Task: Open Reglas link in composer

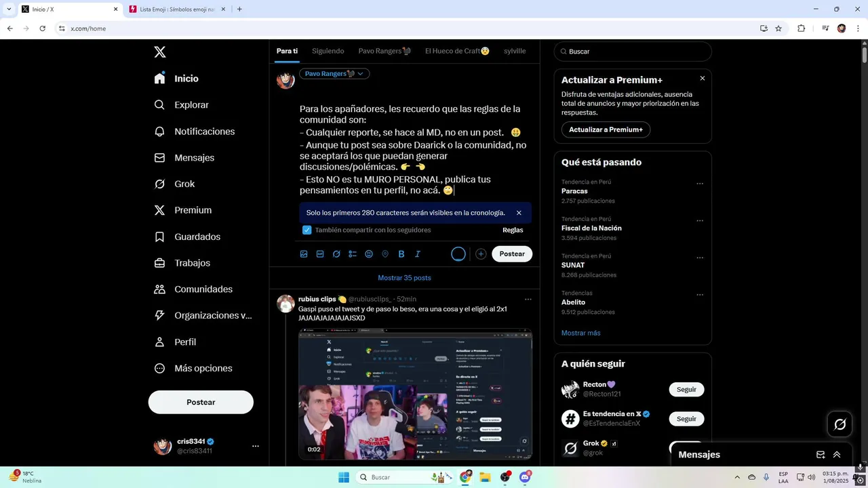Action: coord(513,230)
